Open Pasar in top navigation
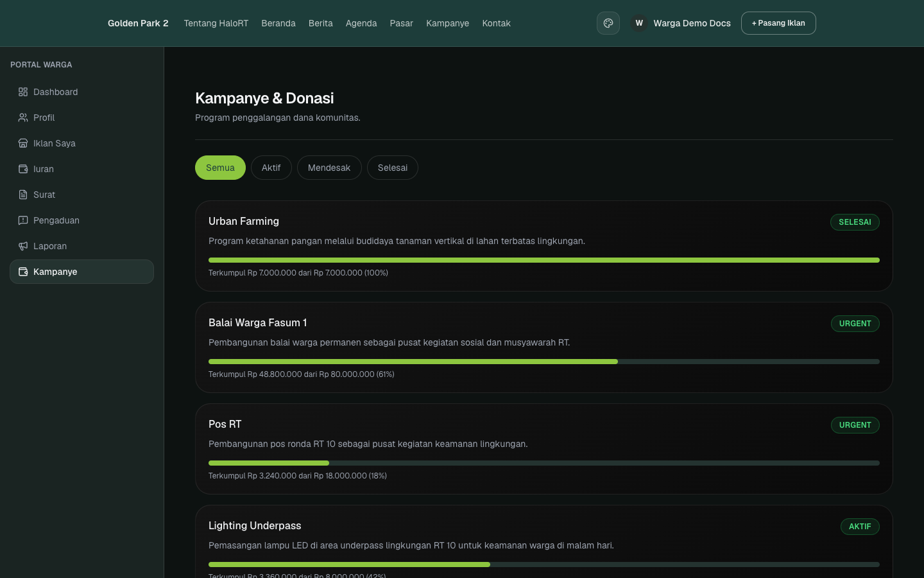The width and height of the screenshot is (924, 578). click(402, 23)
